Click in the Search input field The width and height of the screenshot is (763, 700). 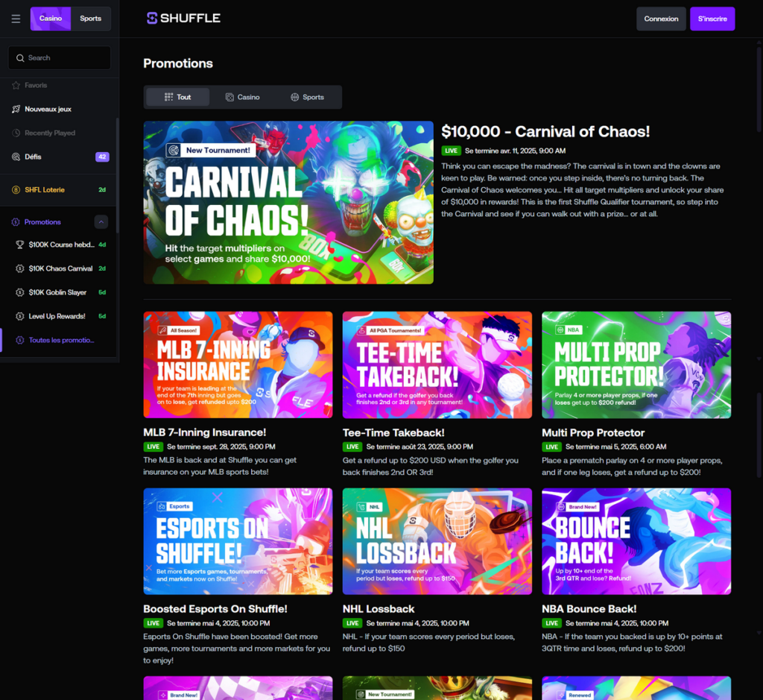(60, 58)
